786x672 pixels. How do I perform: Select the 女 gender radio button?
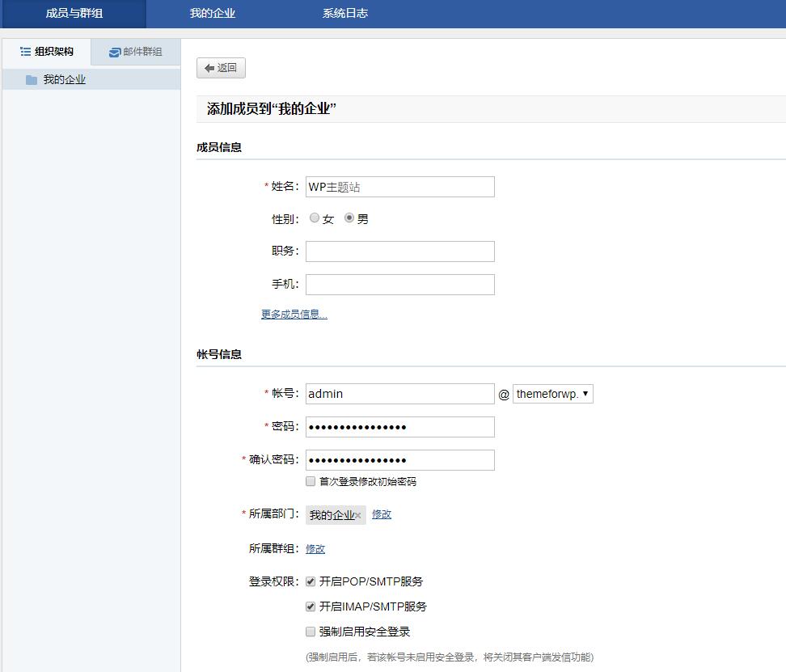(x=315, y=218)
